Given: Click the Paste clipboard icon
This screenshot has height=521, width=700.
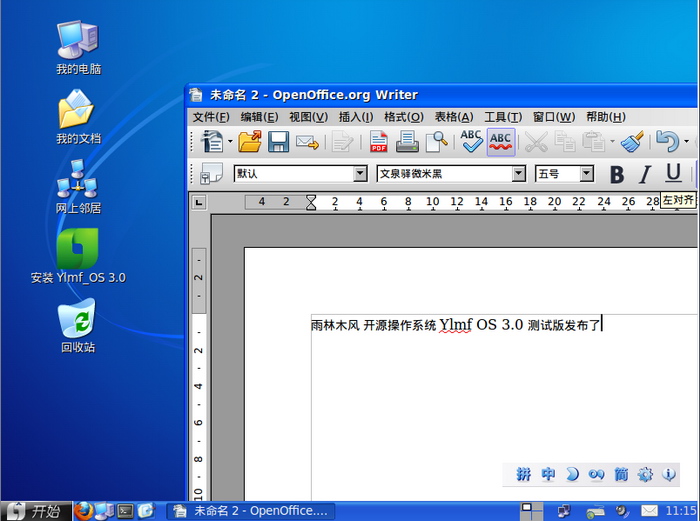Looking at the screenshot, I should [594, 142].
